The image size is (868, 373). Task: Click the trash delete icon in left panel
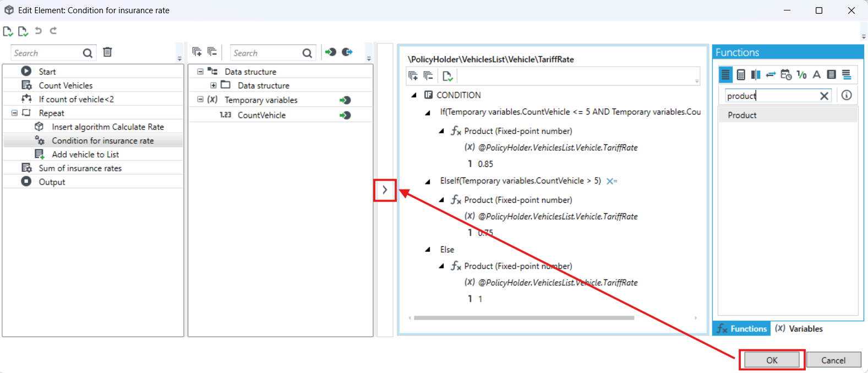point(107,52)
